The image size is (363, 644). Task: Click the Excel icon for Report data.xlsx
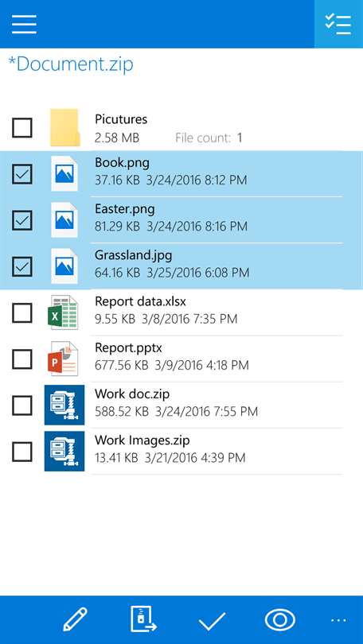[64, 312]
